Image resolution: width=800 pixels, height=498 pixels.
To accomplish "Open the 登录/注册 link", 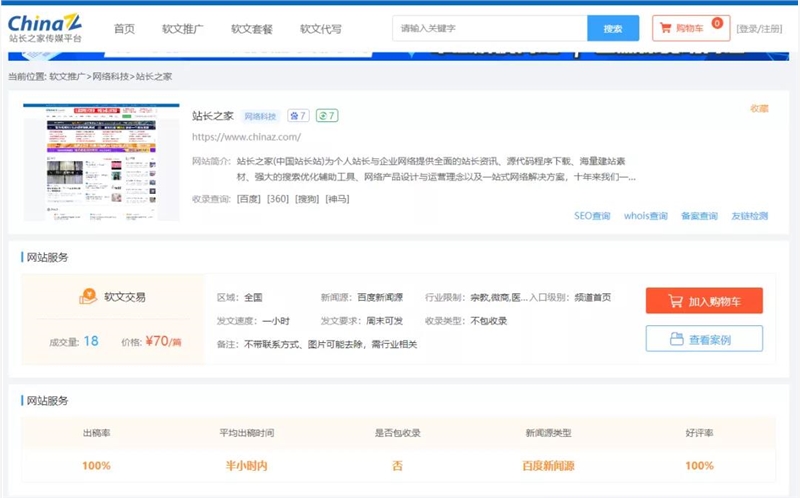I will pyautogui.click(x=759, y=29).
